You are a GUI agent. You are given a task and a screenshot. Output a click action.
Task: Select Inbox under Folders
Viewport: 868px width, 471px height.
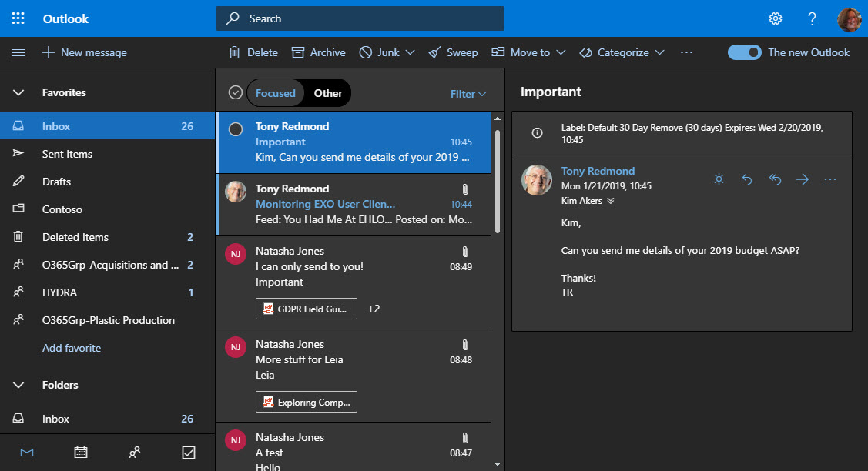[x=107, y=419]
